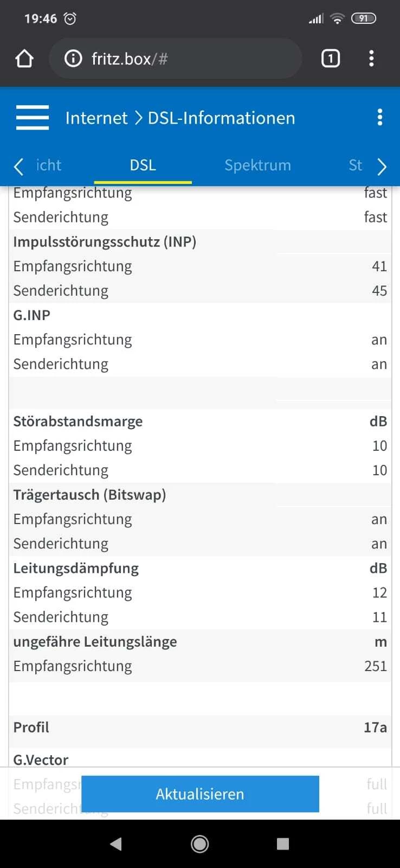Click the Aktualisieren button
This screenshot has width=400, height=868.
[200, 794]
